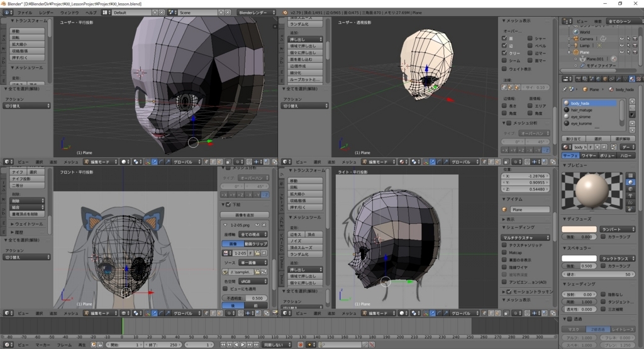Open the ファイル menu

click(24, 13)
